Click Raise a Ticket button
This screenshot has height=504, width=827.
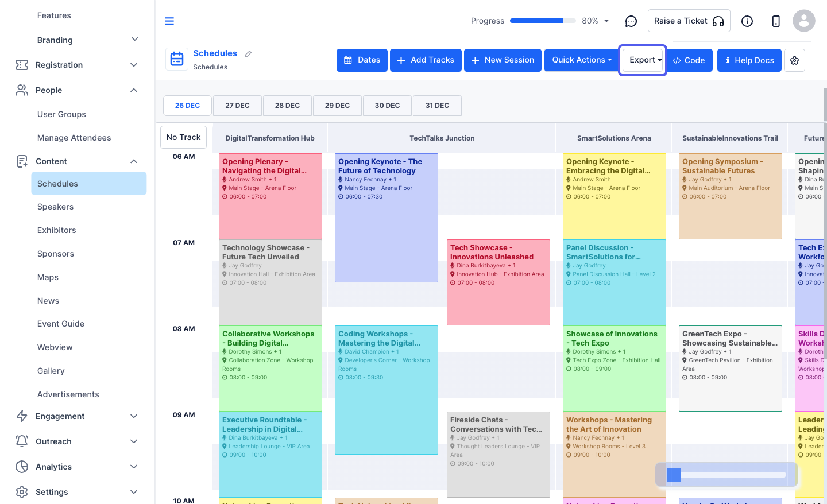click(x=689, y=21)
